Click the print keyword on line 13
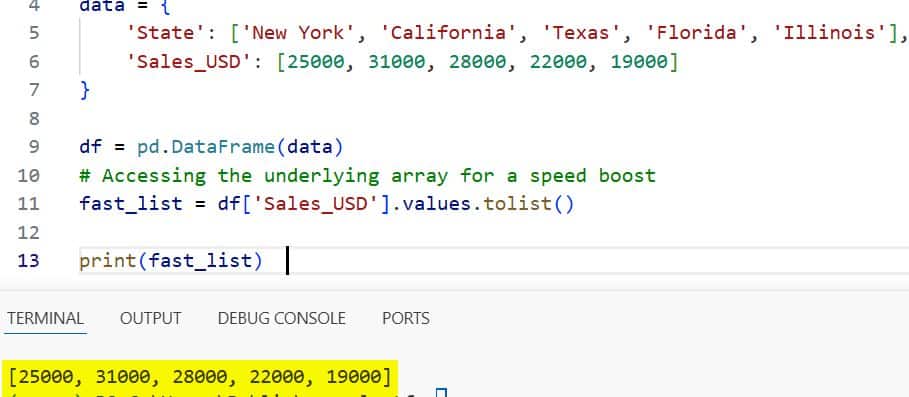Screen dimensions: 909x397 pos(107,261)
